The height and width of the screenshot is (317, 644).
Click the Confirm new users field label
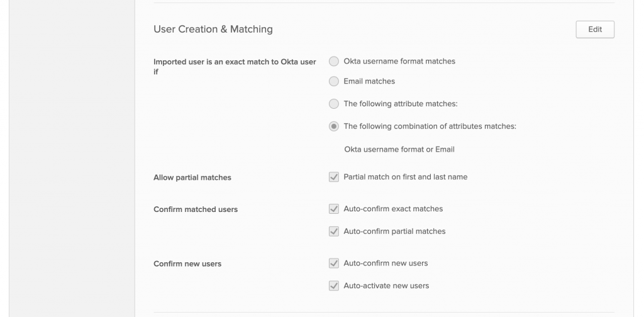click(187, 264)
